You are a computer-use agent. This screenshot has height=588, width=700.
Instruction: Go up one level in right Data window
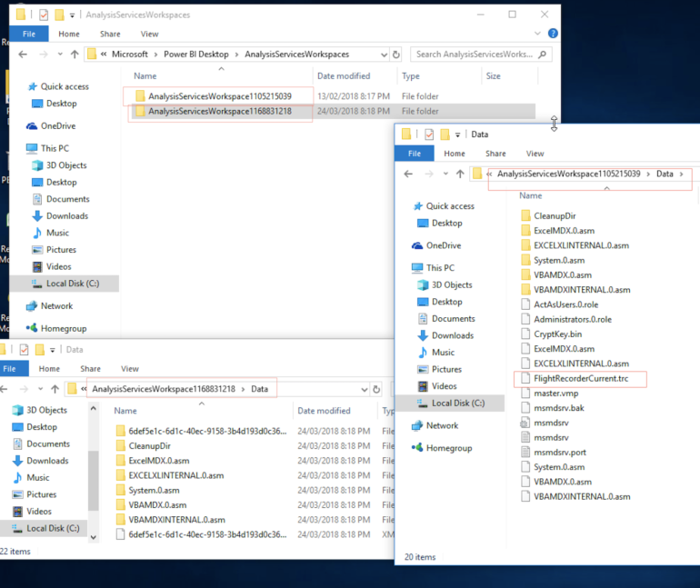point(460,174)
